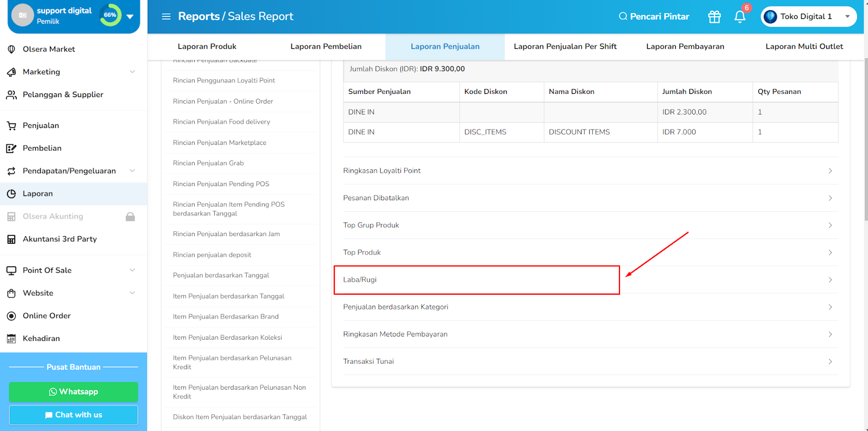868x431 pixels.
Task: Switch to Laporan Penjualan Per Shift tab
Action: (x=565, y=47)
